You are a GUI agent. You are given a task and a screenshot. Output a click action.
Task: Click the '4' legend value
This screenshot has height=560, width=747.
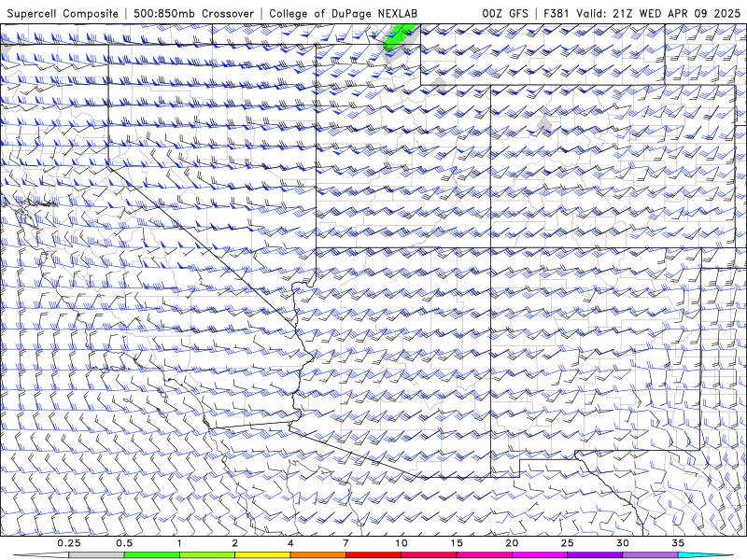[290, 543]
